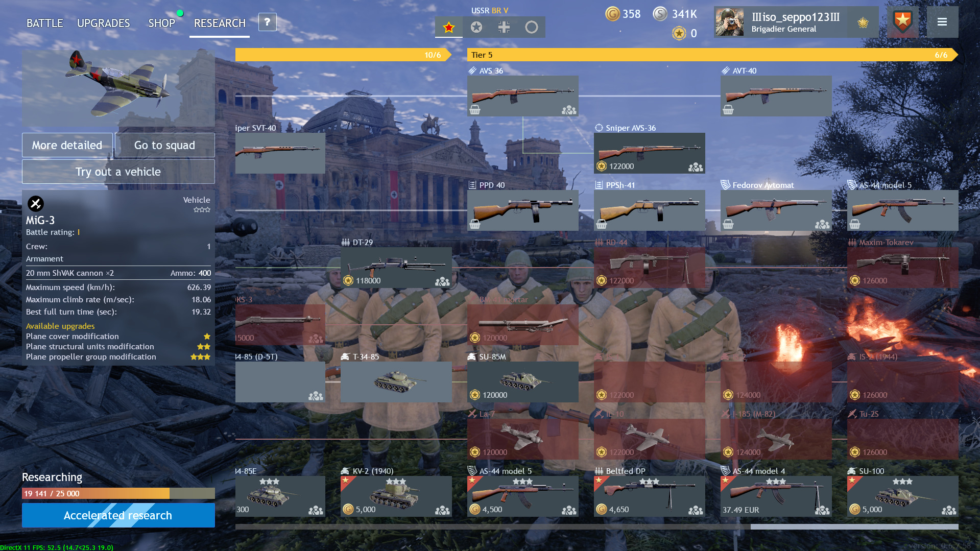The height and width of the screenshot is (551, 980).
Task: Click the gold coin price on Beltfed DP
Action: pos(602,509)
